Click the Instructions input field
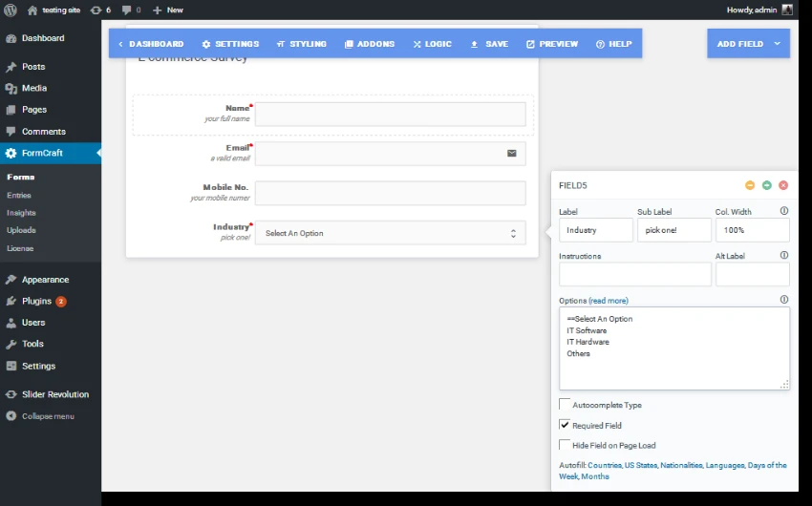The height and width of the screenshot is (506, 812). pyautogui.click(x=635, y=274)
